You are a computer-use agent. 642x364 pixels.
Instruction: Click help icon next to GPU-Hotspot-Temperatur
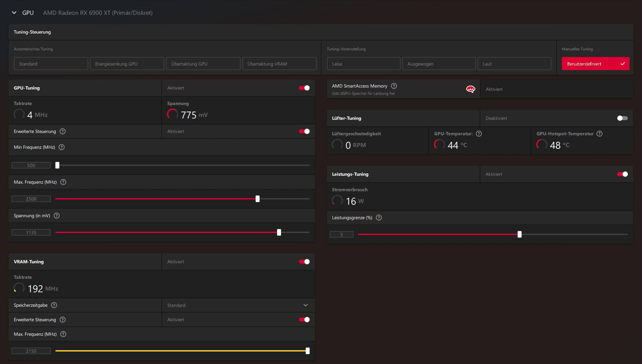tap(600, 134)
